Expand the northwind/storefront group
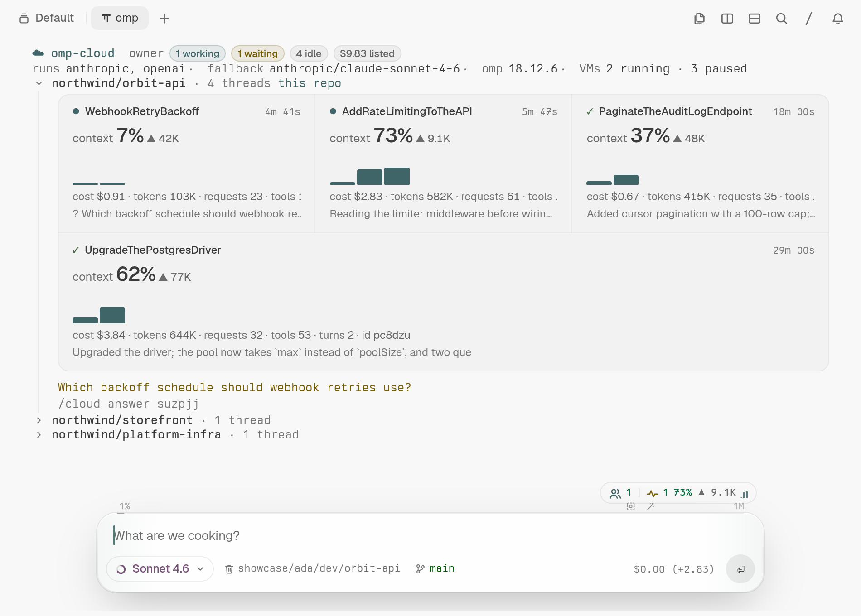The image size is (861, 616). pos(39,420)
